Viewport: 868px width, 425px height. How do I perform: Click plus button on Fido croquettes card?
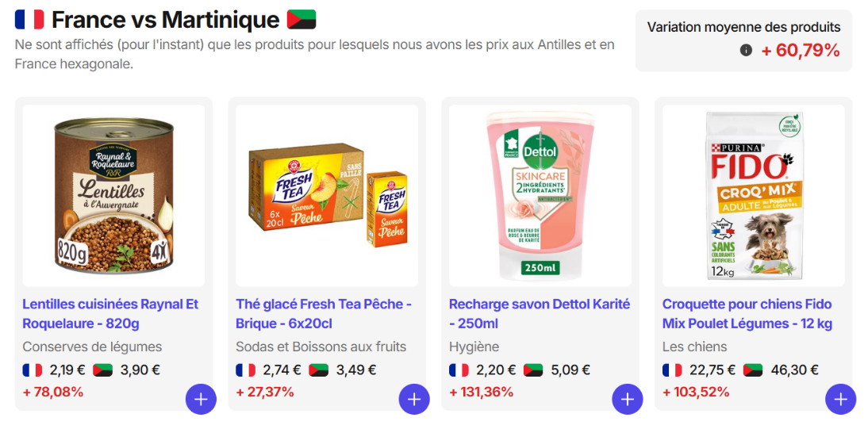pos(841,399)
